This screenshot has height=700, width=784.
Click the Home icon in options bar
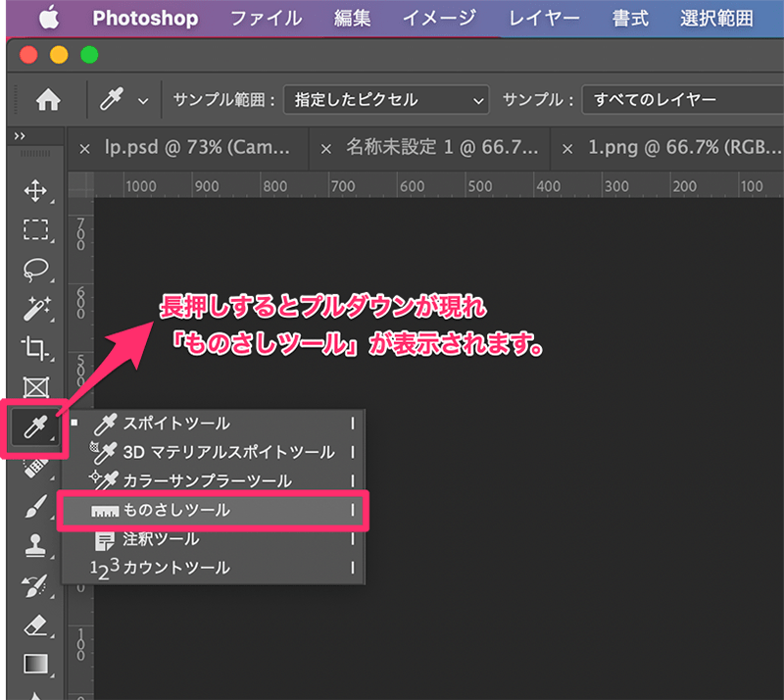tap(47, 100)
